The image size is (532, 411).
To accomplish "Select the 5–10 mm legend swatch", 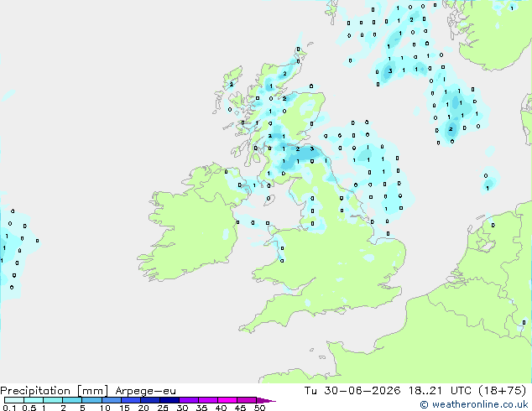I will click(91, 400).
